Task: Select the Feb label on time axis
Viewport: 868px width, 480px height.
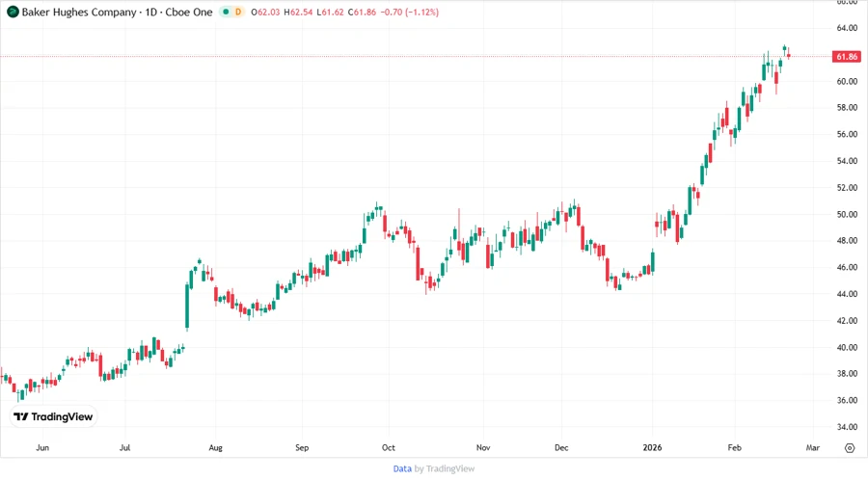Action: pyautogui.click(x=735, y=448)
